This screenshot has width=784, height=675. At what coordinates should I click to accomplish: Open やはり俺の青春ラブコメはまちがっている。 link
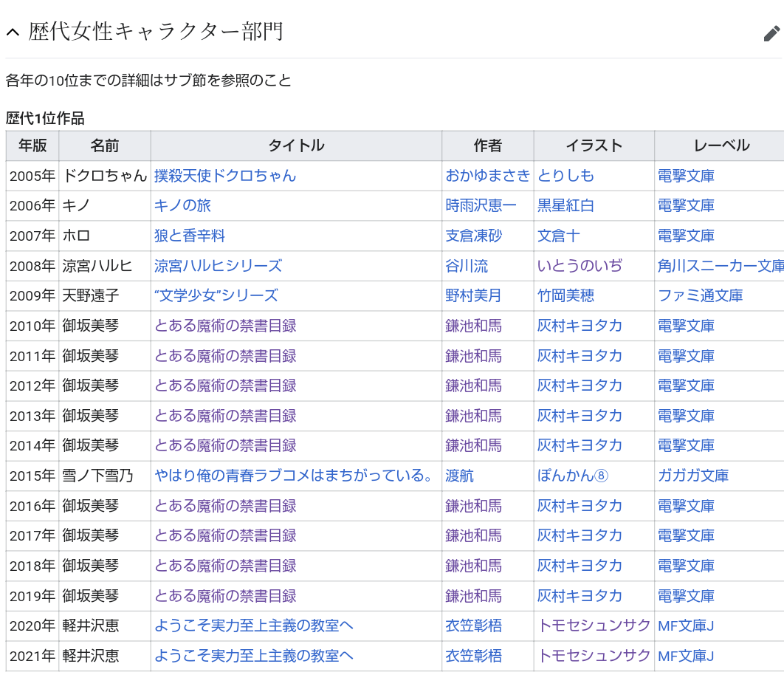click(x=294, y=476)
